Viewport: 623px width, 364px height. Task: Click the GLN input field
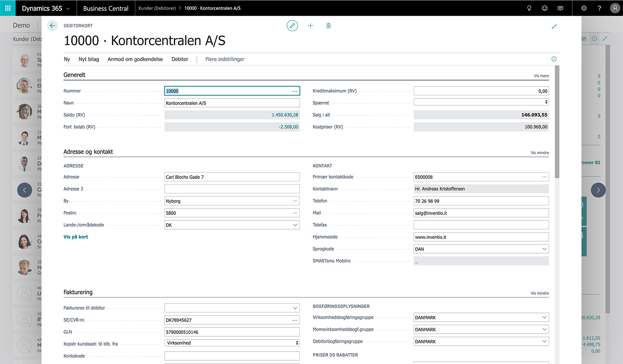click(232, 332)
